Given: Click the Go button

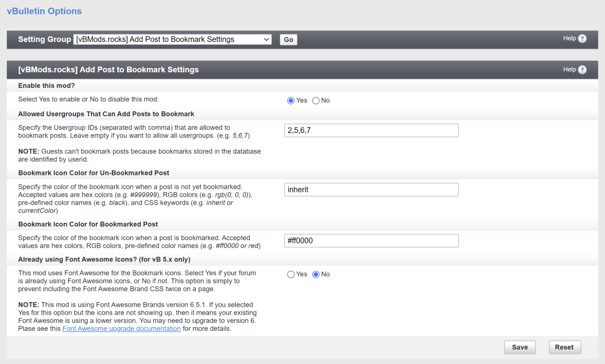Looking at the screenshot, I should click(289, 39).
